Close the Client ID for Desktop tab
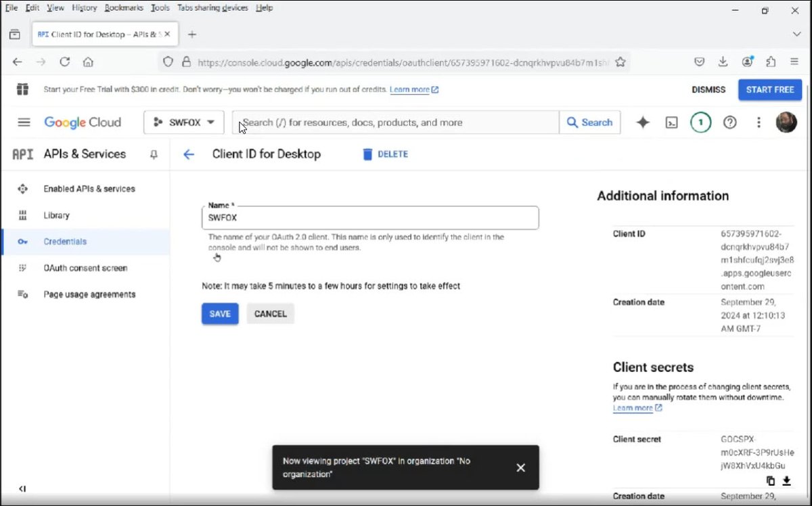 pyautogui.click(x=168, y=34)
